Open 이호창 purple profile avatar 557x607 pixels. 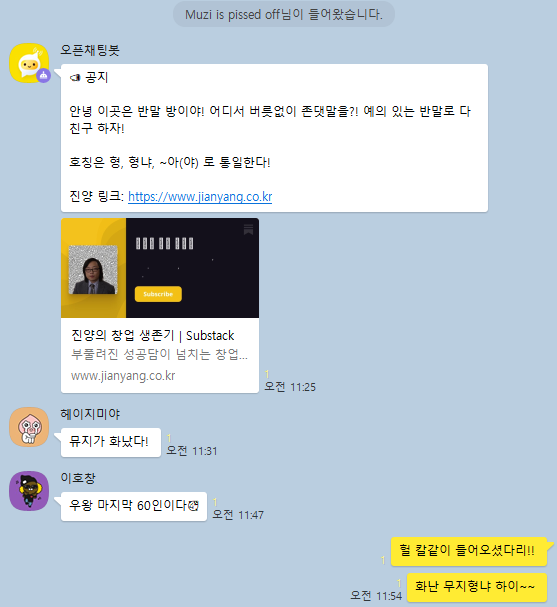coord(29,490)
